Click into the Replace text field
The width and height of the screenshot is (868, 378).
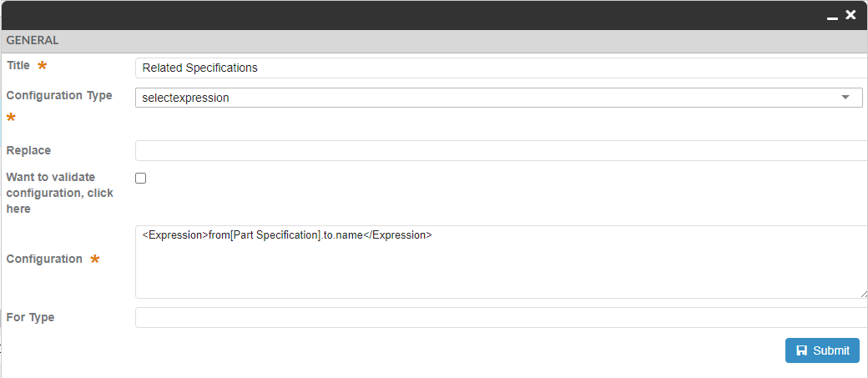501,151
